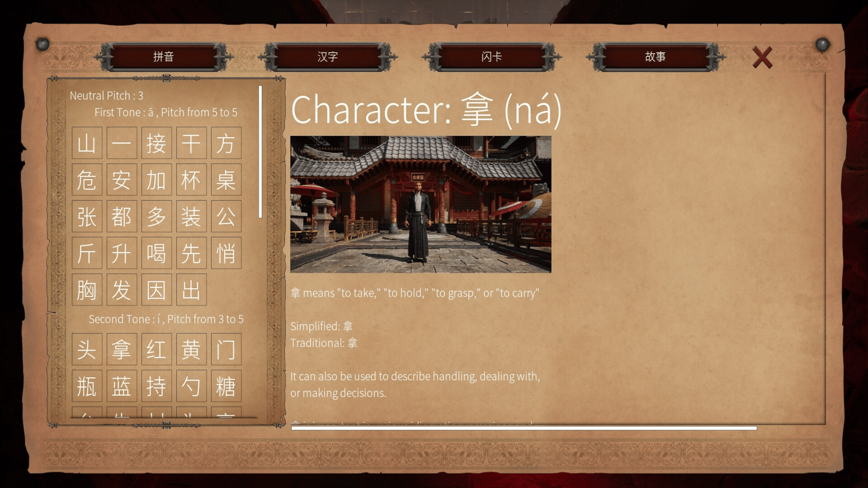Select the 故事 story tab
Viewport: 868px width, 488px height.
point(656,56)
